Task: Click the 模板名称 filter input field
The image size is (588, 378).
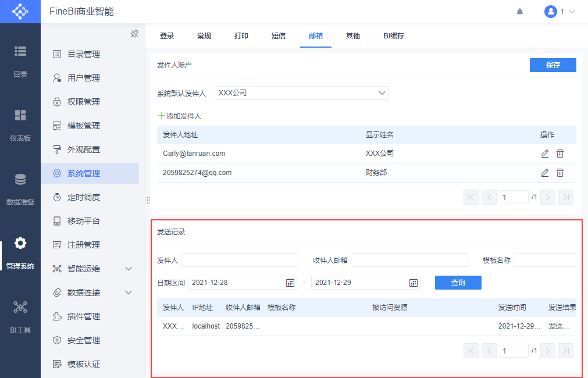Action: click(545, 260)
